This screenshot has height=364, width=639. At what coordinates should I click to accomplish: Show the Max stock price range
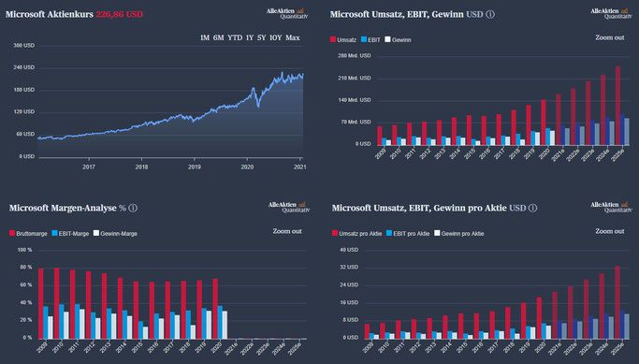[x=293, y=38]
